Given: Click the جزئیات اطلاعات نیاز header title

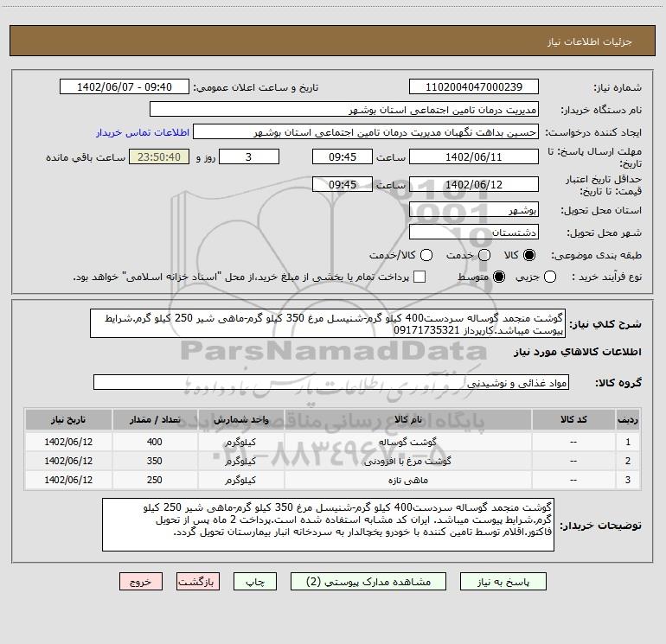Looking at the screenshot, I should 590,41.
